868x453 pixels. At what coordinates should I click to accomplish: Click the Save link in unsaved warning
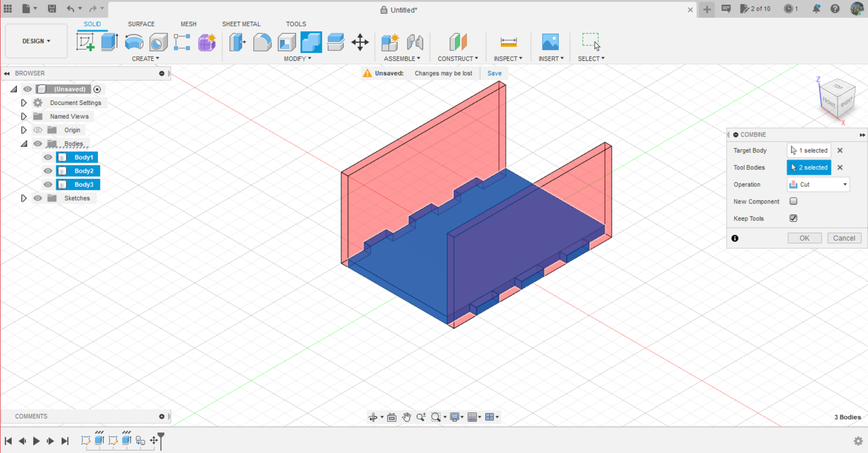(494, 73)
